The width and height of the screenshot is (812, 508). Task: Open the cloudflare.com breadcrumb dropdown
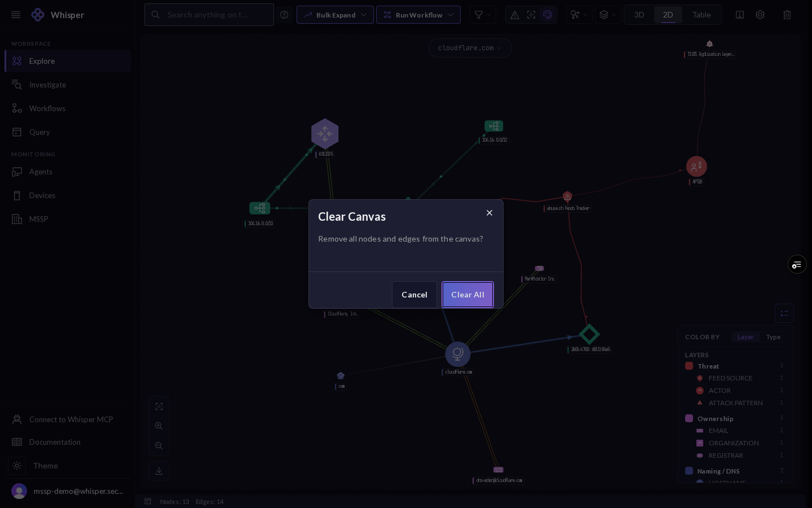pos(470,48)
